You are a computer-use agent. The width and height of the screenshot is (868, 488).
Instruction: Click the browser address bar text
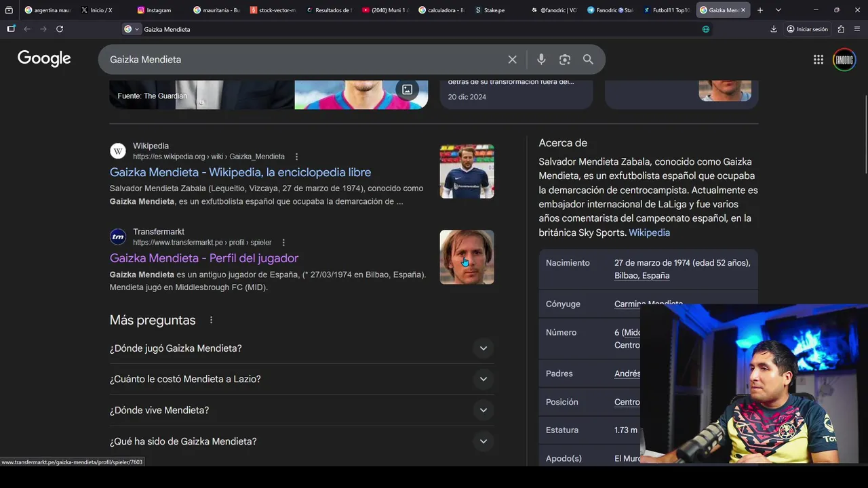[167, 29]
